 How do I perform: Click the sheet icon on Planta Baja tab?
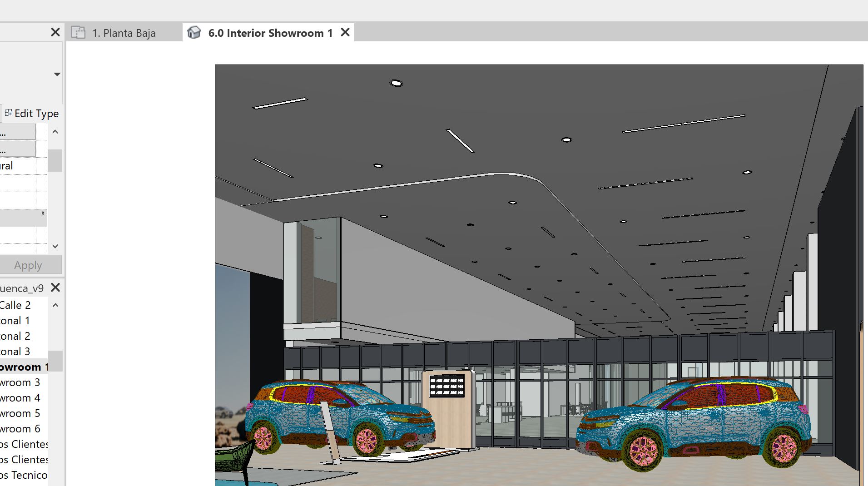[x=79, y=32]
